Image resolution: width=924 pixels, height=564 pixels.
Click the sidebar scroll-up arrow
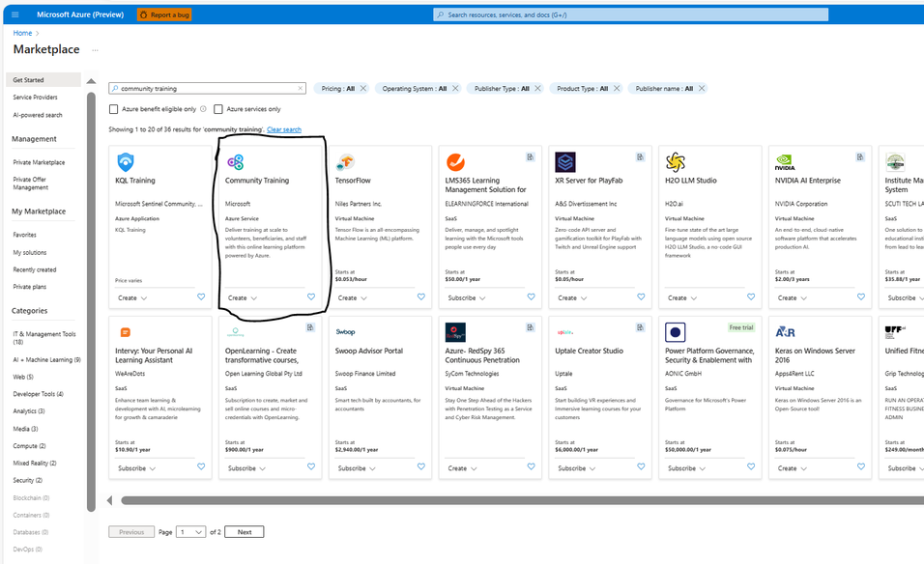click(x=91, y=81)
